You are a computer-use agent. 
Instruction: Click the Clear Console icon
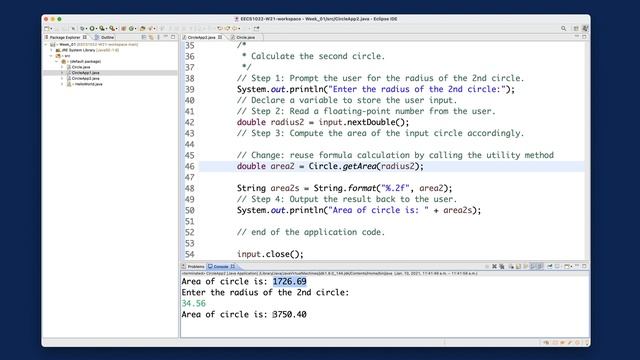tap(511, 267)
